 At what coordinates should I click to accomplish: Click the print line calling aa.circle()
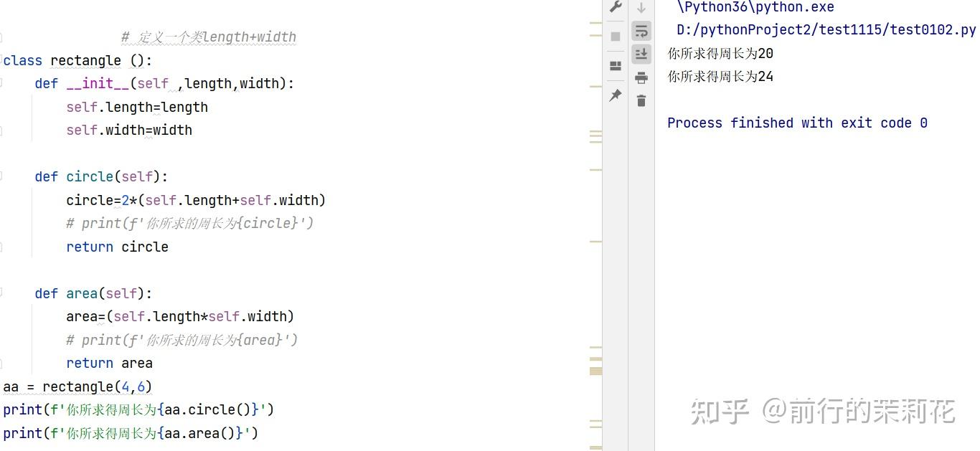(138, 410)
